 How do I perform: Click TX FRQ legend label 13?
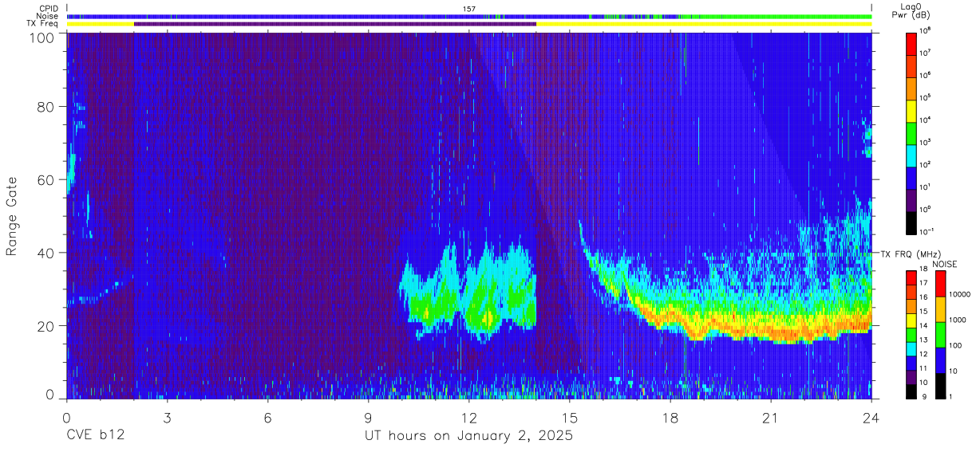(923, 340)
